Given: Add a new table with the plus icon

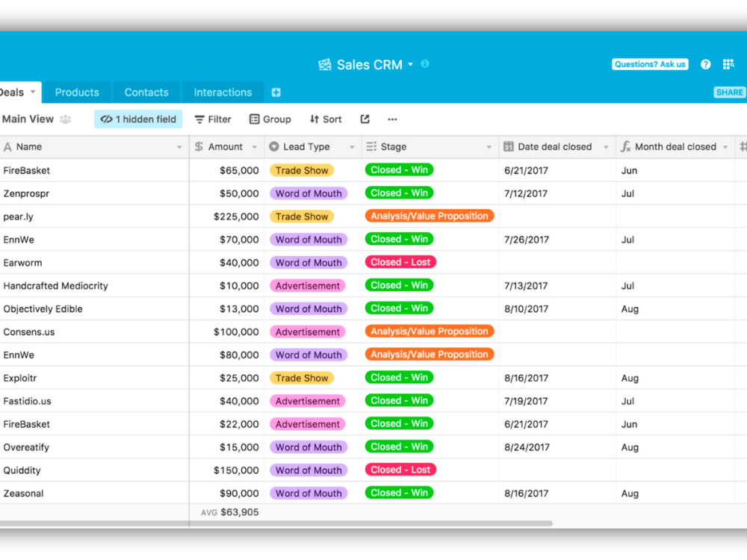Looking at the screenshot, I should (x=276, y=93).
